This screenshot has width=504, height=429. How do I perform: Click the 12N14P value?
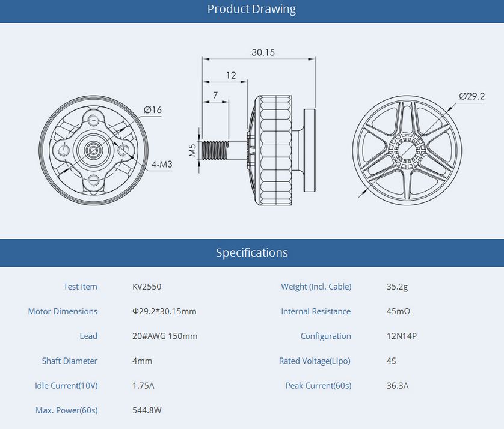tap(402, 336)
